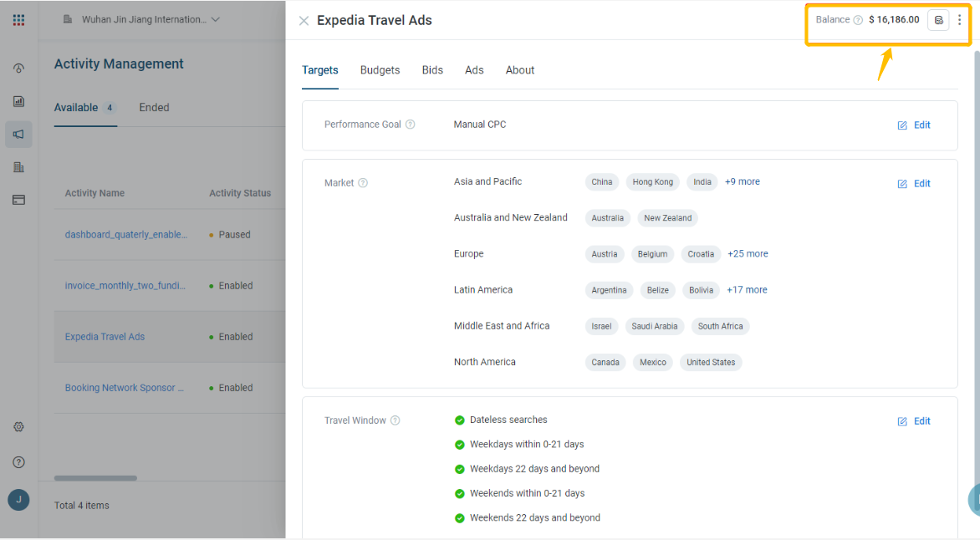
Task: Click the United States market chip
Action: [x=711, y=363]
